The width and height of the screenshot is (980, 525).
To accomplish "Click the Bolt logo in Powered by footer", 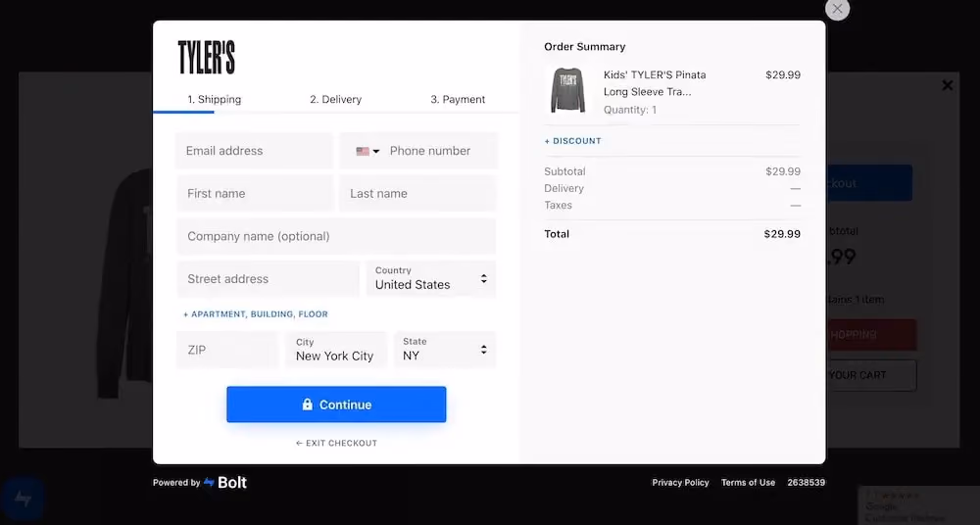I will coord(225,483).
